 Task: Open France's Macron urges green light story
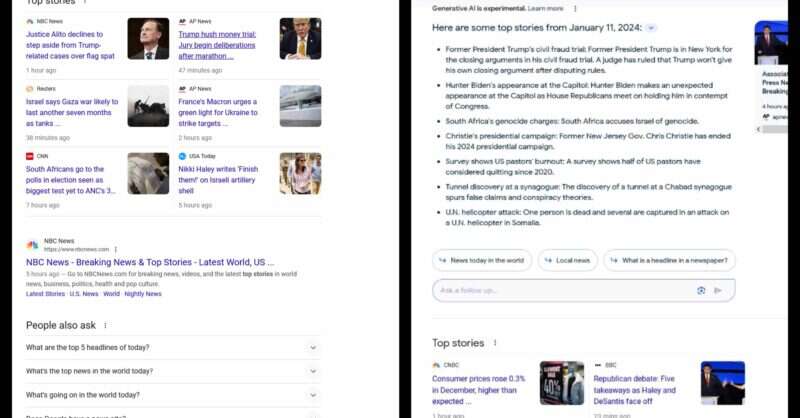(x=218, y=112)
